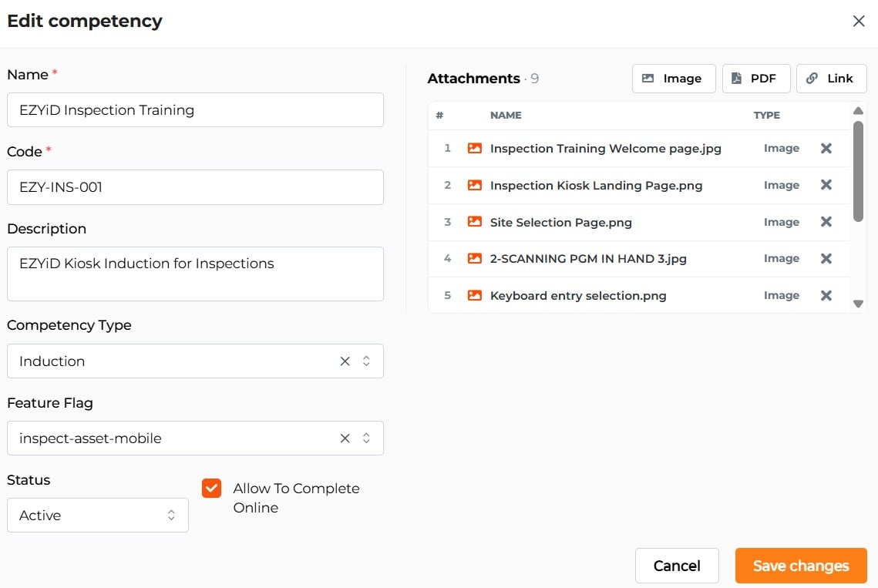Select file name Inspection Kiosk Landing Page.png

[596, 186]
